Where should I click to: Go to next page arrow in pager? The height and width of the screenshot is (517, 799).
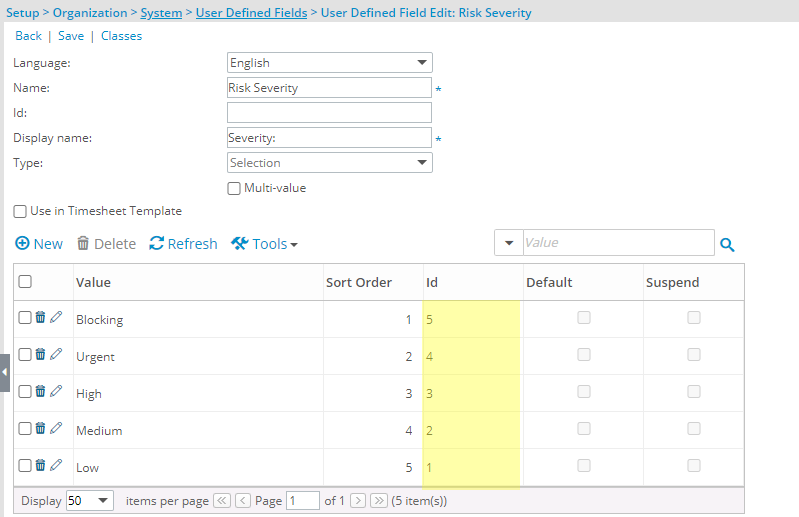[x=358, y=501]
